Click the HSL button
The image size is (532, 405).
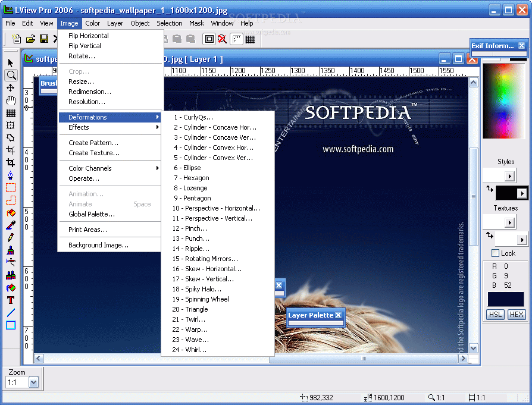495,315
